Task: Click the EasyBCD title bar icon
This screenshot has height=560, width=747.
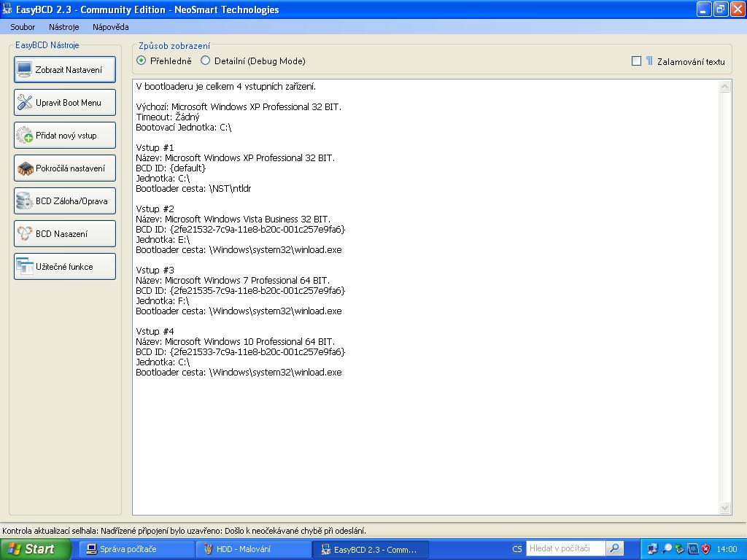Action: coord(7,9)
